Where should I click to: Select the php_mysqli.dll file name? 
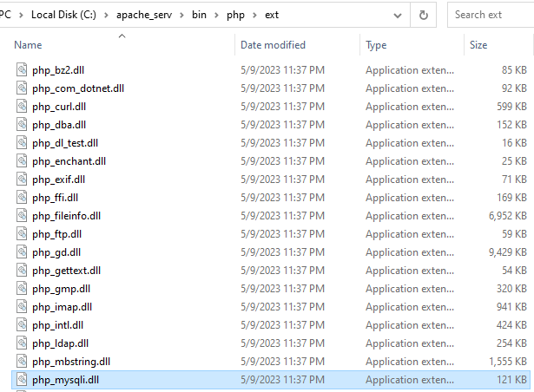(x=65, y=380)
